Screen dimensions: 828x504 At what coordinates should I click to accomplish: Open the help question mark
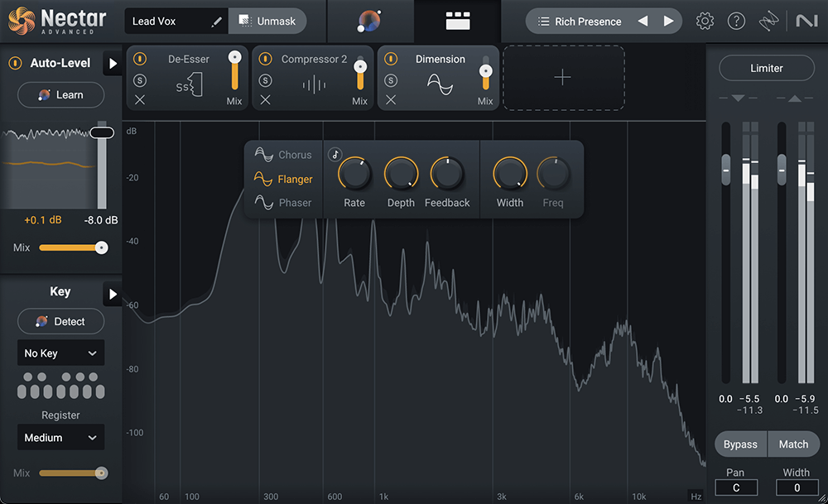pos(736,21)
